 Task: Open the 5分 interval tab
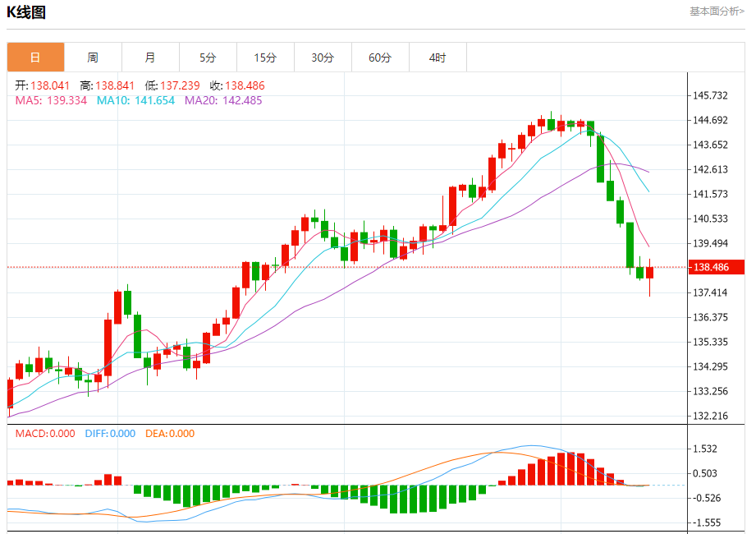208,58
